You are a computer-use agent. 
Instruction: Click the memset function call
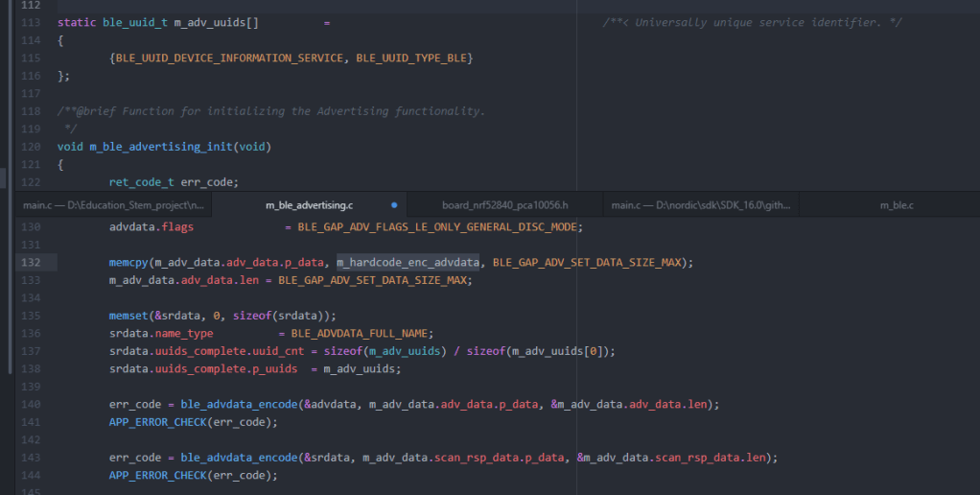[x=128, y=316]
